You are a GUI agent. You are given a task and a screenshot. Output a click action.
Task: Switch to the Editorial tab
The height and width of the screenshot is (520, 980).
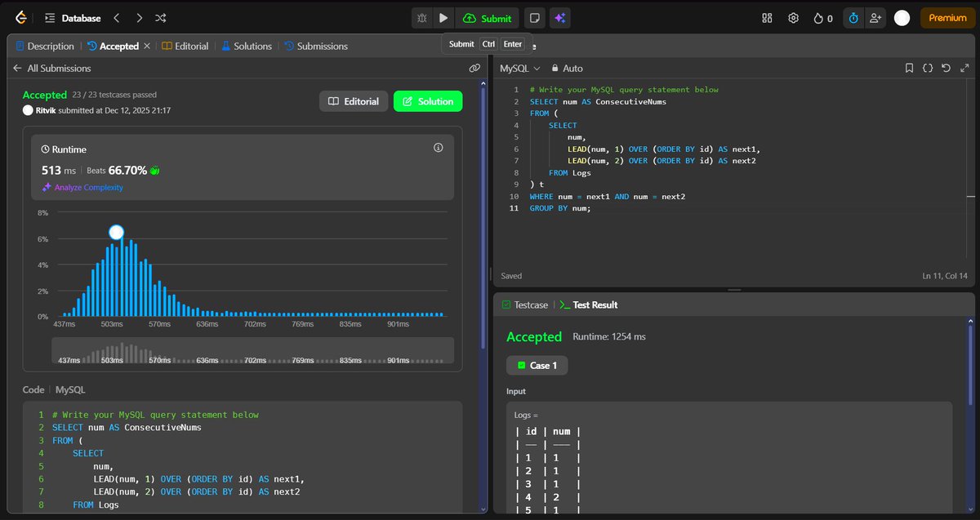(185, 47)
